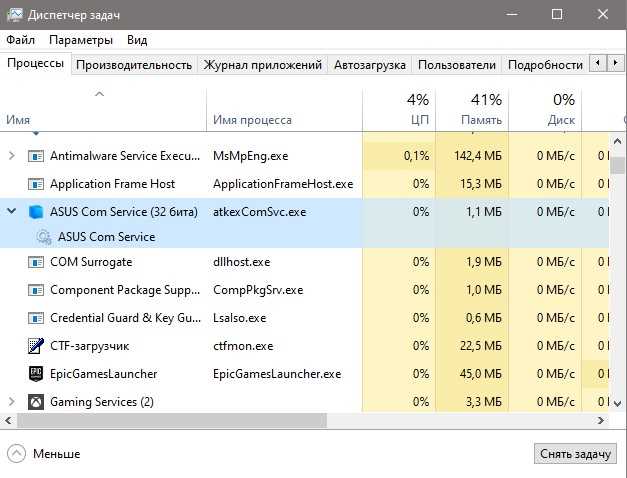Click the Credential Guard & Key Guard icon
Viewport: 627px width, 478px height.
(x=36, y=318)
